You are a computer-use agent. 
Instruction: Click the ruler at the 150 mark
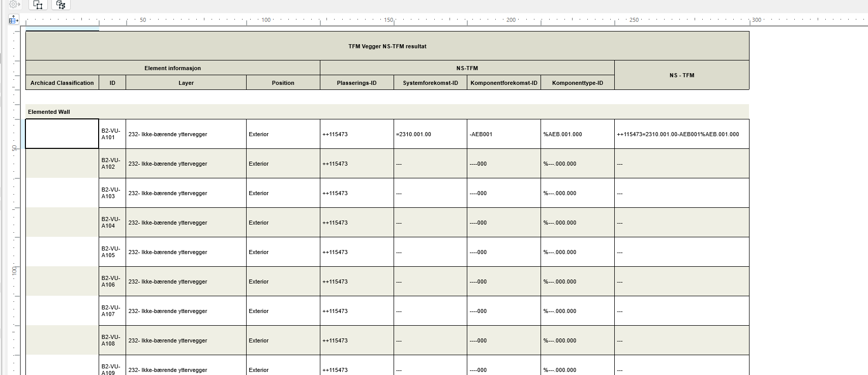[388, 20]
